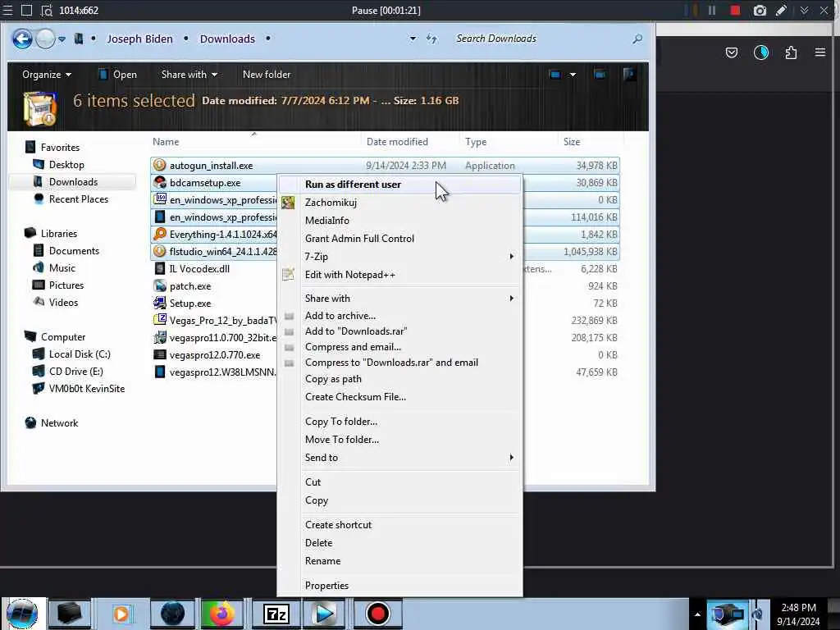This screenshot has width=840, height=630.
Task: Select the patch.exe file
Action: [x=190, y=285]
